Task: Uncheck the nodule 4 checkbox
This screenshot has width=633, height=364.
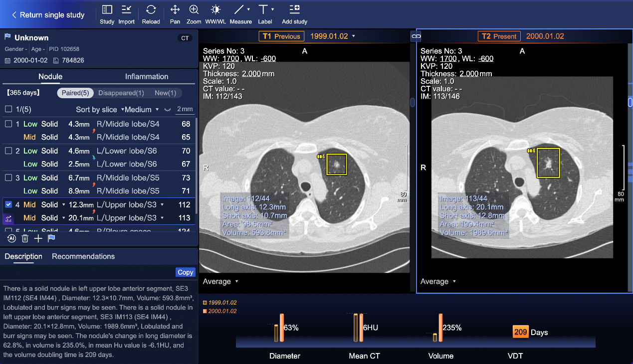Action: pyautogui.click(x=8, y=205)
